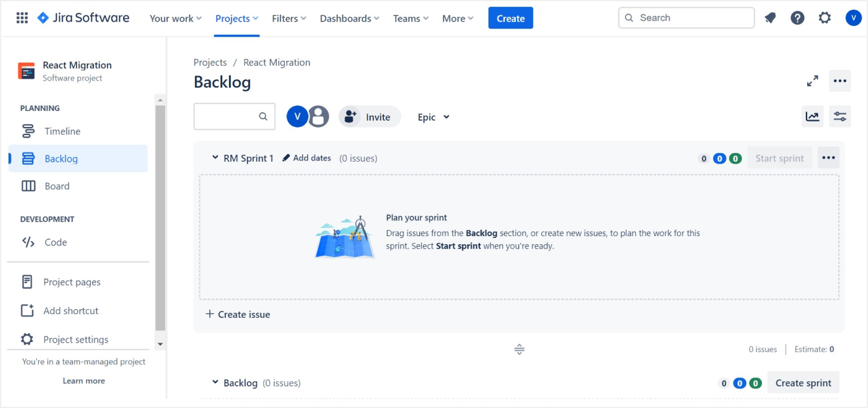This screenshot has height=408, width=868.
Task: Select Timeline in the sidebar
Action: click(x=62, y=131)
